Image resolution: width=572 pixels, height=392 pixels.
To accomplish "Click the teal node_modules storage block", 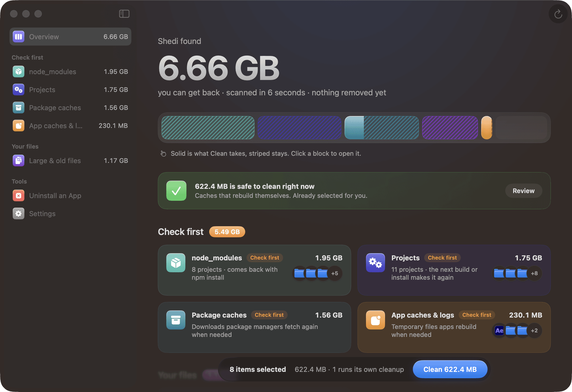I will [208, 128].
